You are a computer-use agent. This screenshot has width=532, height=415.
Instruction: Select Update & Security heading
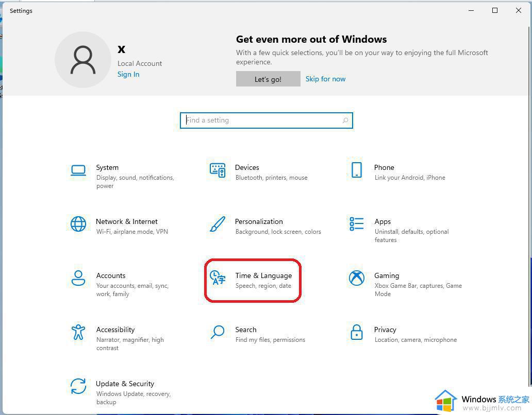(x=125, y=384)
